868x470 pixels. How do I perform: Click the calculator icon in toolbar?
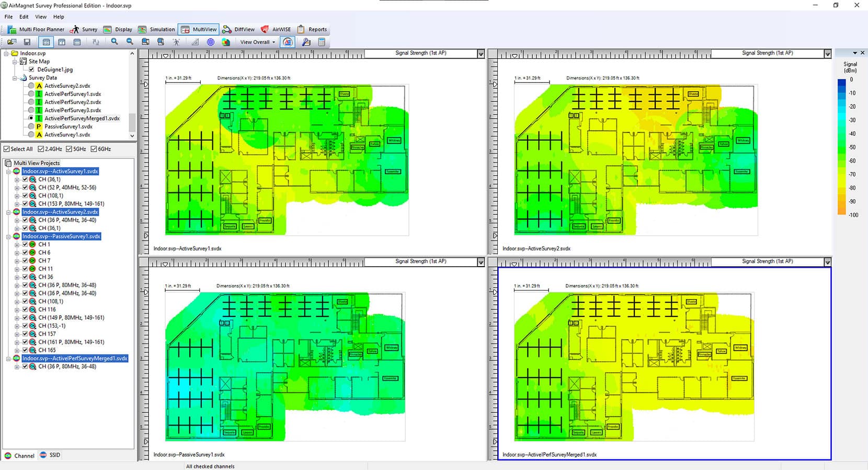pos(322,42)
